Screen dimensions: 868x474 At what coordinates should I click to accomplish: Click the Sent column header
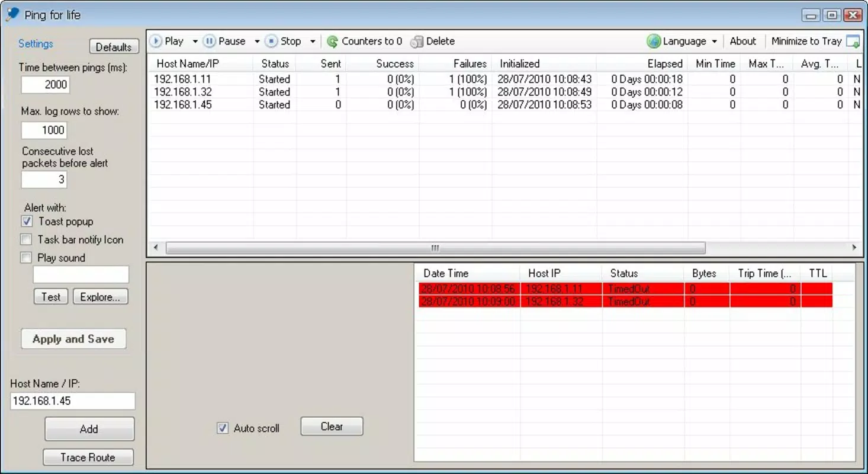[322, 63]
